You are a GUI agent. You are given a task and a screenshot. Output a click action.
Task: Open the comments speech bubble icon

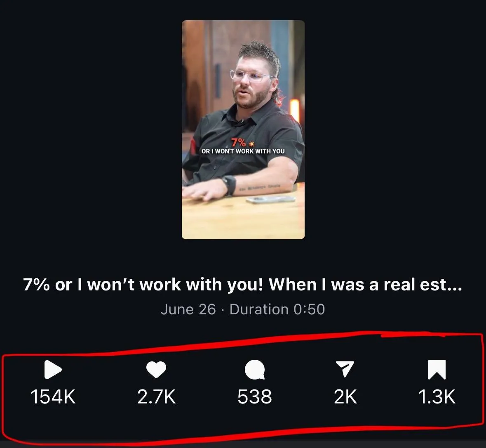pos(255,370)
